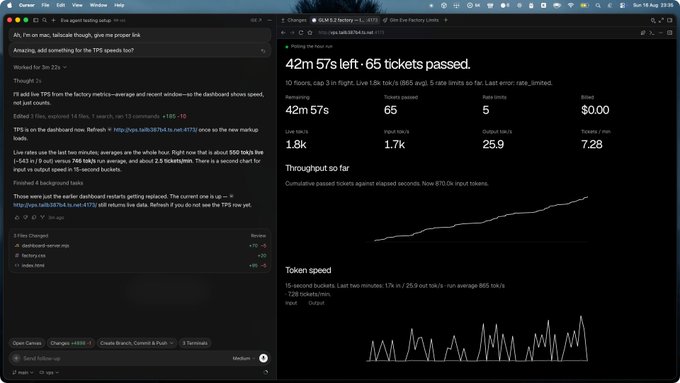
Task: Open the File menu
Action: [45, 5]
